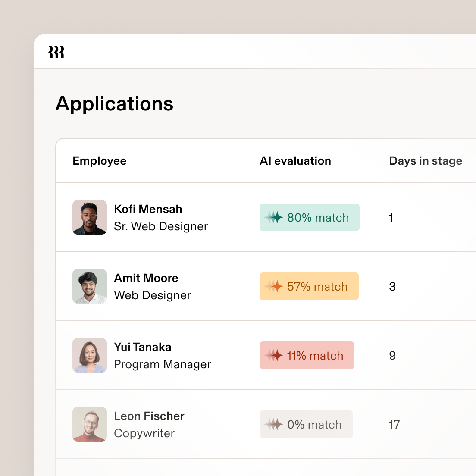Open Kofi Mensah's profile photo
The image size is (476, 476).
[x=89, y=217]
